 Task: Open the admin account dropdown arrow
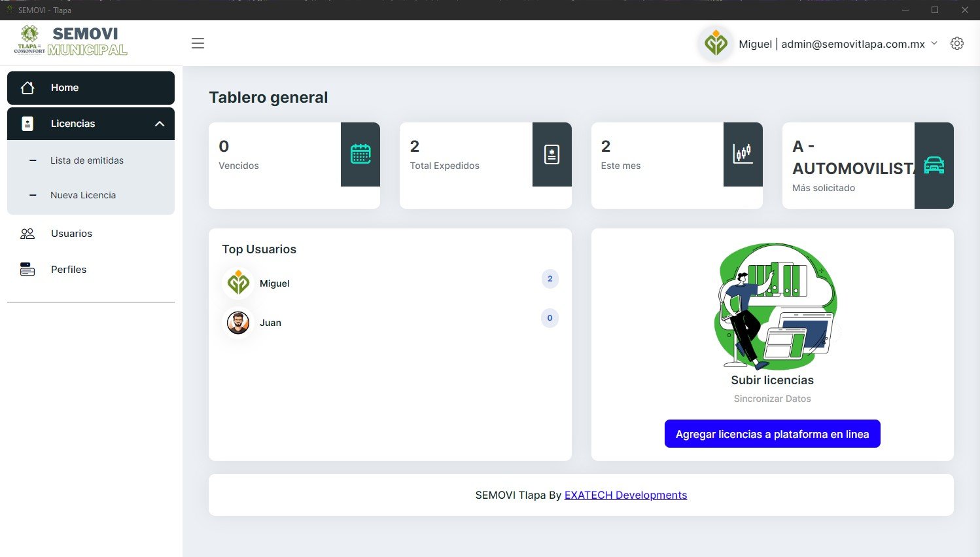point(934,43)
